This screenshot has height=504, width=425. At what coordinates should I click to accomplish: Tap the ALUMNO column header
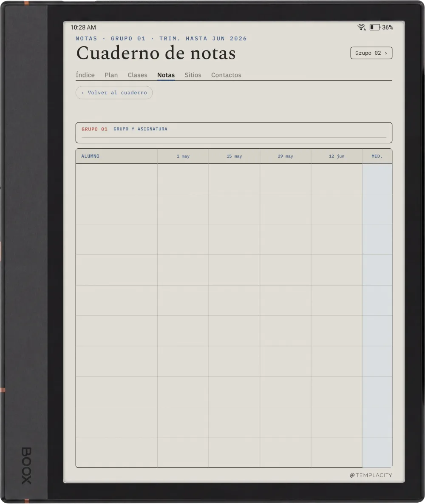[x=117, y=156]
